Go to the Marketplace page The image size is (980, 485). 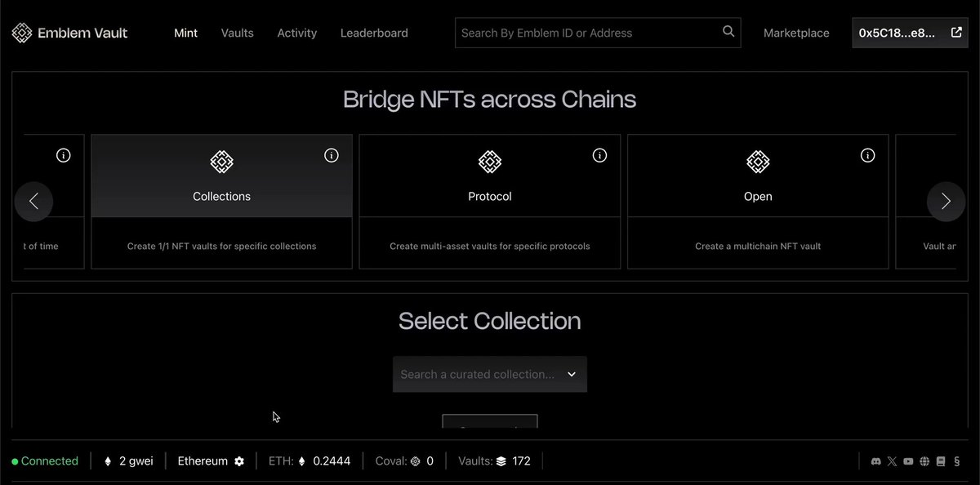click(796, 33)
